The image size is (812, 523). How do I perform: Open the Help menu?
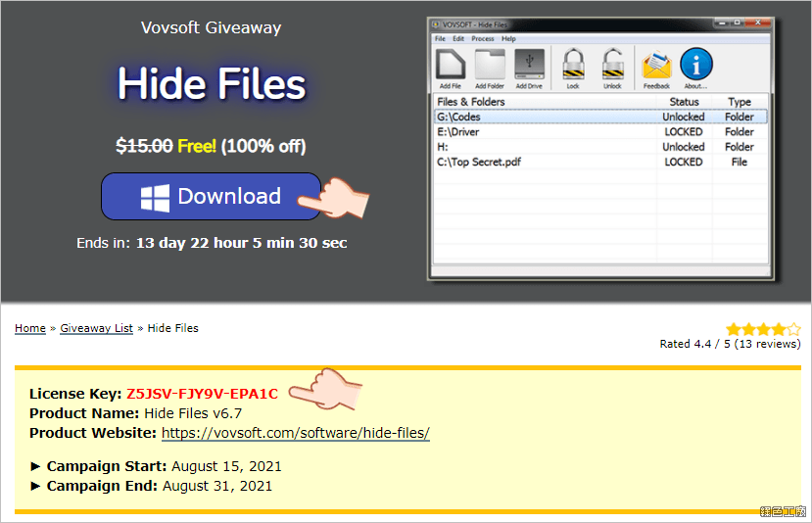click(508, 39)
